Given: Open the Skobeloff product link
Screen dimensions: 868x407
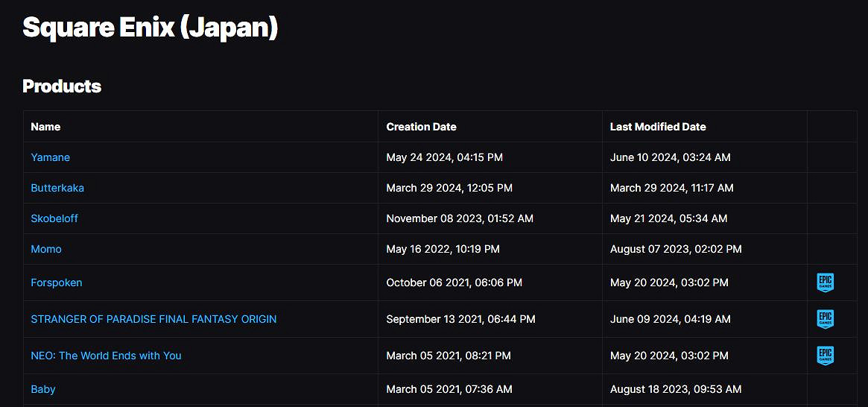Looking at the screenshot, I should 54,218.
